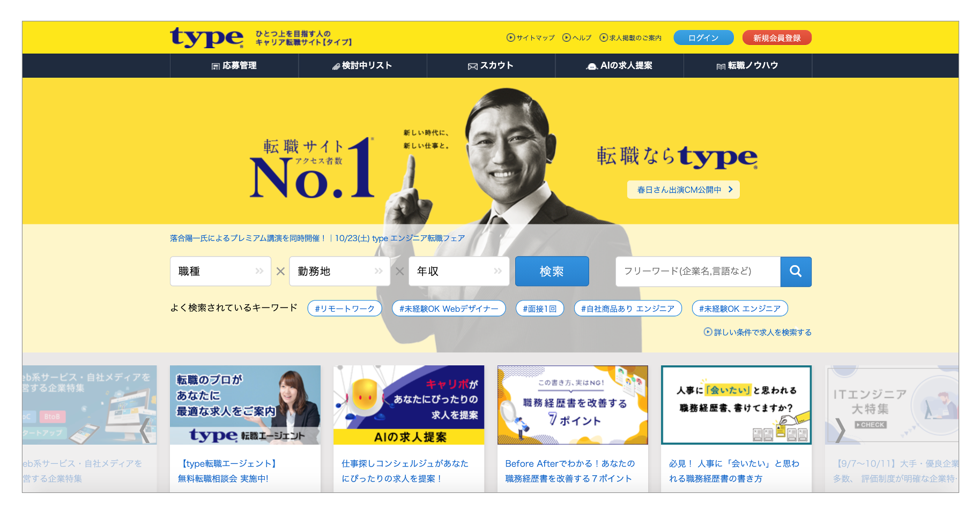Open 転職ノウハウ in navigation bar
Viewport: 980px width, 510px height.
748,65
